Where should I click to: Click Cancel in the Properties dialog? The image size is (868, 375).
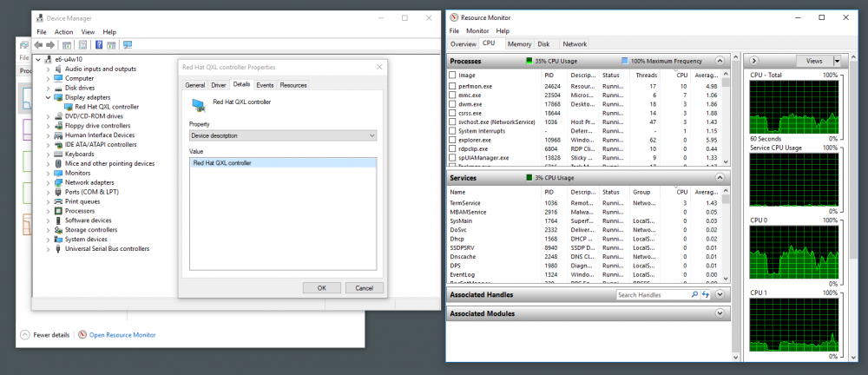365,288
